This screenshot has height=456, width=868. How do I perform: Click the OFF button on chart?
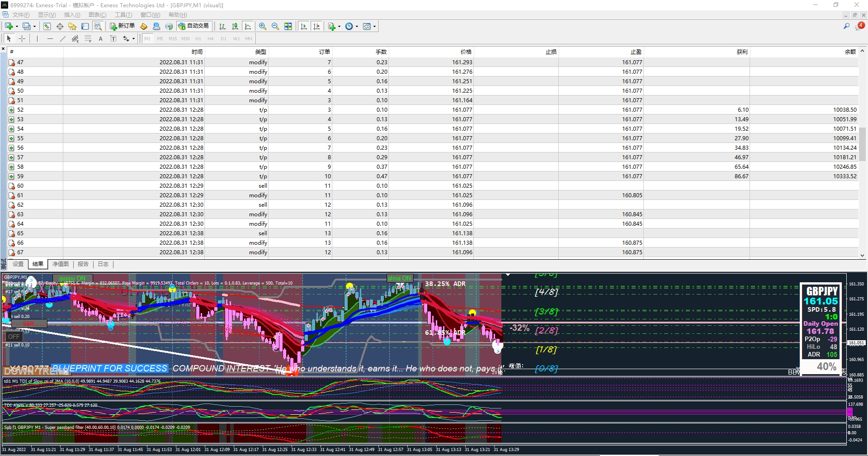(x=14, y=337)
